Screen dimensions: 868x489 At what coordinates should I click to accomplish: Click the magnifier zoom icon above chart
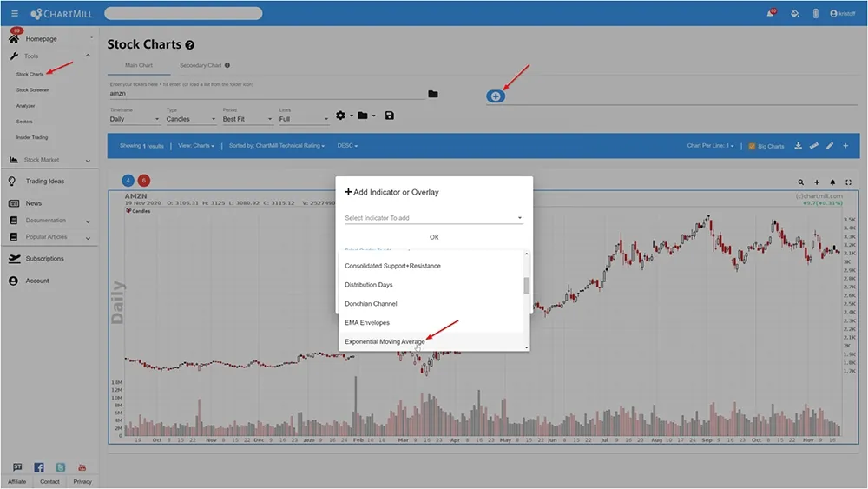tap(800, 182)
